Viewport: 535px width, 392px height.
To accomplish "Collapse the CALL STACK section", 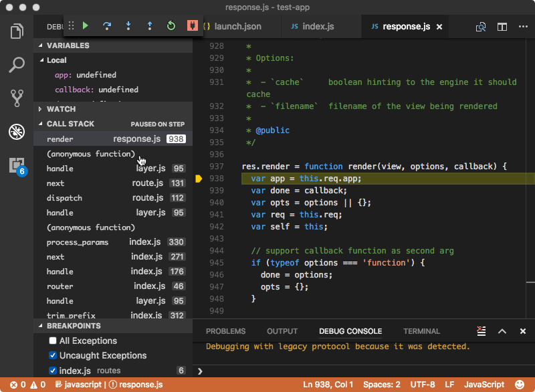I will (41, 124).
